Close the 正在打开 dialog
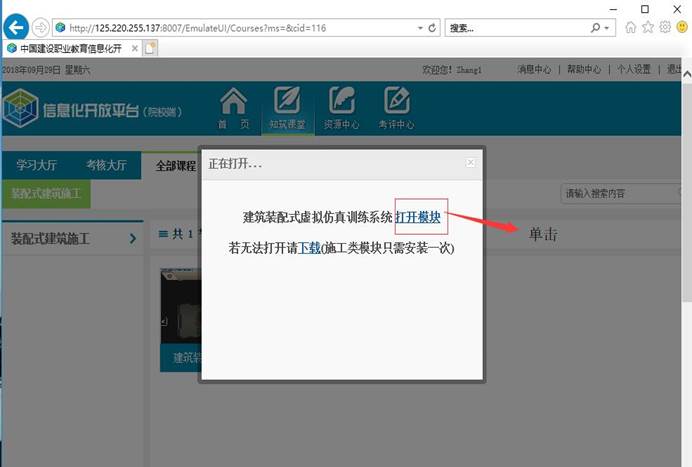692x467 pixels. [471, 162]
